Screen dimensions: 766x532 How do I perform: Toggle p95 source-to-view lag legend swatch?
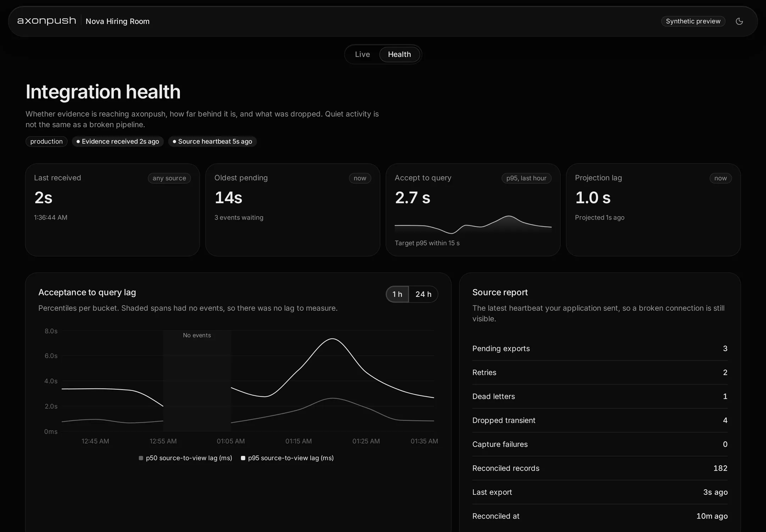pos(243,458)
